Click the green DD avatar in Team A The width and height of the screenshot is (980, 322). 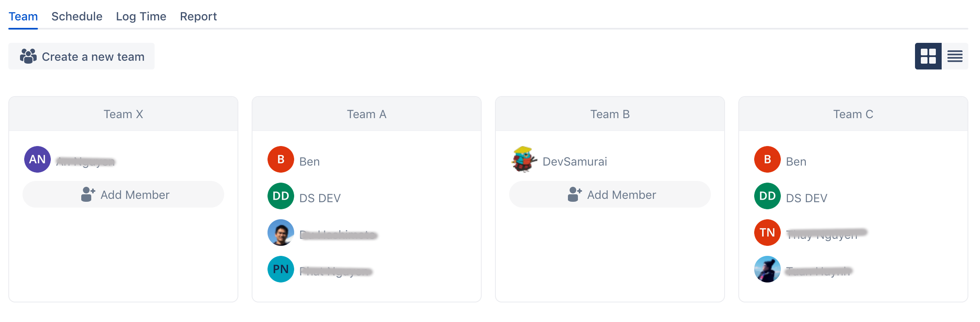281,196
